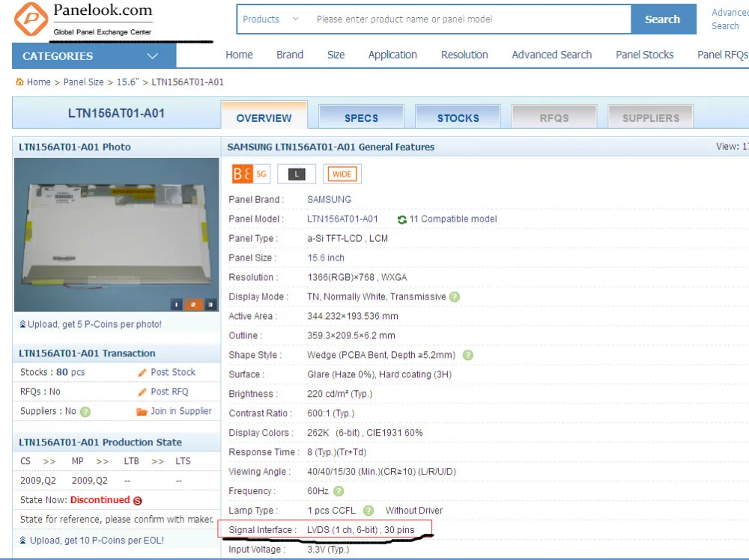Click the SAMSUNG panel brand link
Image resolution: width=749 pixels, height=560 pixels.
point(329,200)
